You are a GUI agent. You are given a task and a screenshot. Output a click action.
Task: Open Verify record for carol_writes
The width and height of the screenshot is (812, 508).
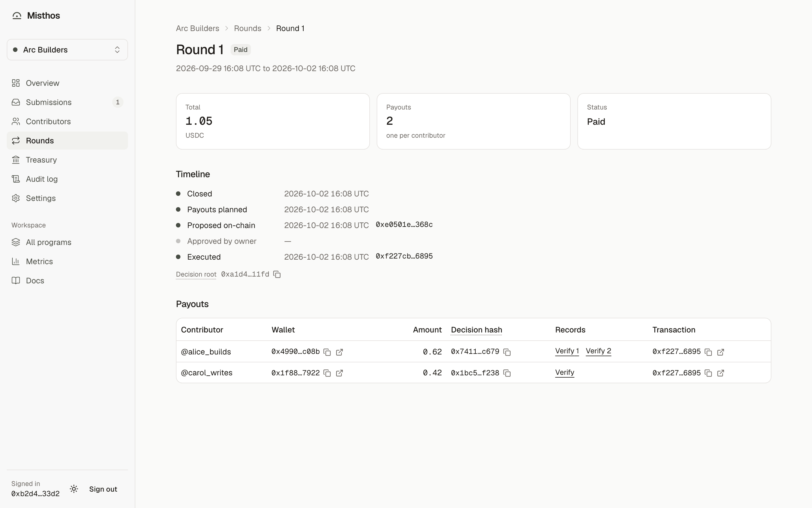(x=564, y=373)
